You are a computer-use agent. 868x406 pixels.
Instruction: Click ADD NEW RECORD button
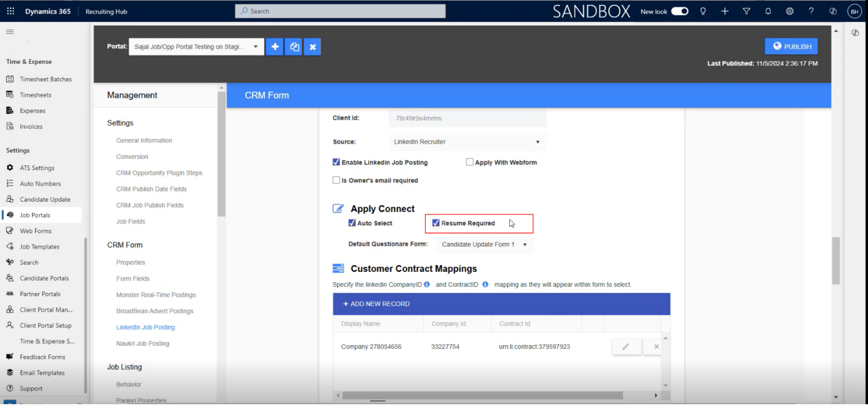point(376,304)
